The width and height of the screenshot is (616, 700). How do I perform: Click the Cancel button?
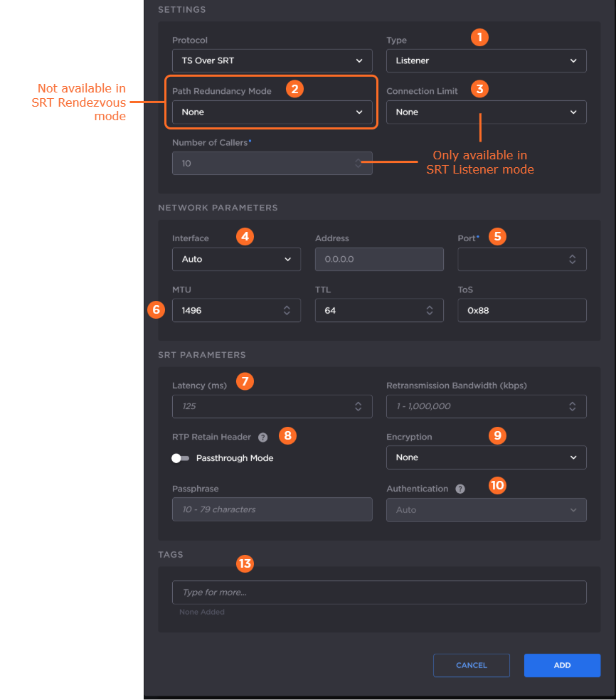472,665
